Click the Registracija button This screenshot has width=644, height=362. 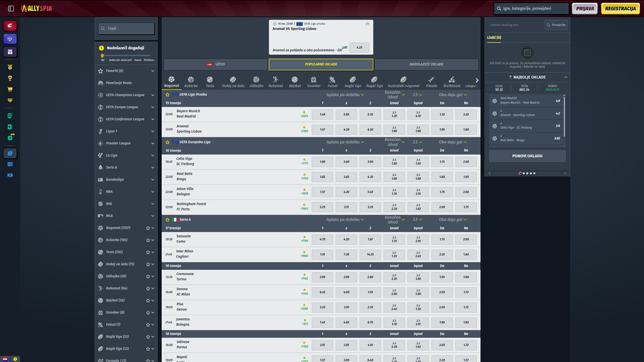tap(620, 9)
